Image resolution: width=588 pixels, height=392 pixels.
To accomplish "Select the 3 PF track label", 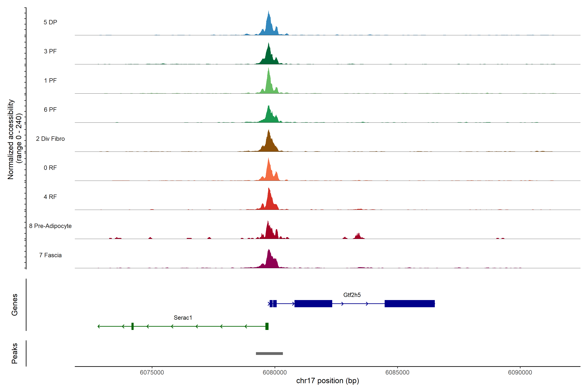I will pyautogui.click(x=50, y=51).
